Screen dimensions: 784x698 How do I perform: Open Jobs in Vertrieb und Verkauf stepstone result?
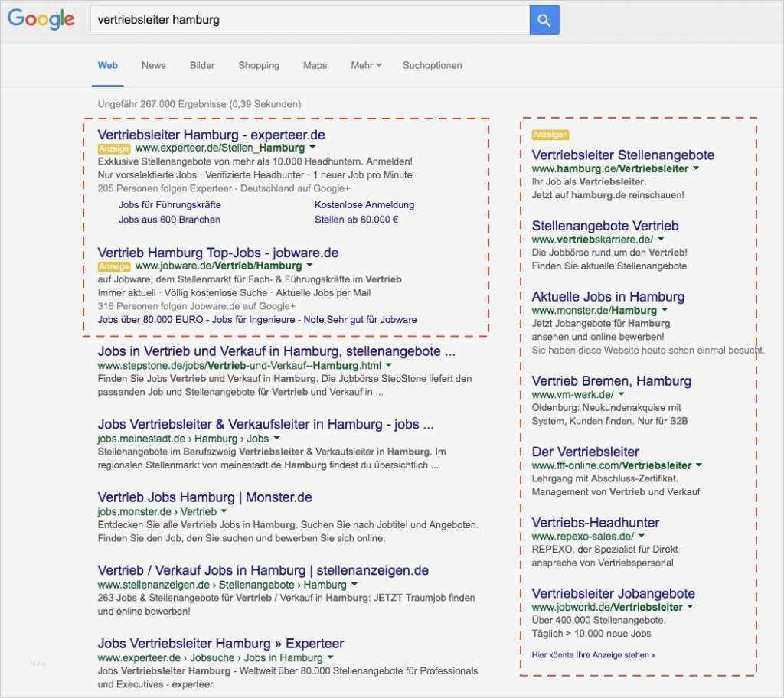tap(276, 351)
